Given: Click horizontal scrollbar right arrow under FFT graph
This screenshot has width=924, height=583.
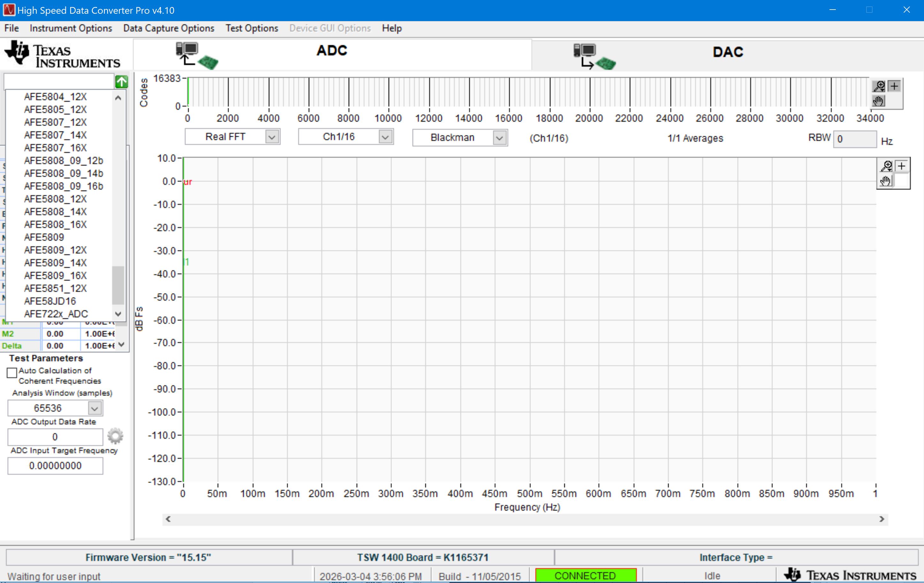Looking at the screenshot, I should (882, 519).
